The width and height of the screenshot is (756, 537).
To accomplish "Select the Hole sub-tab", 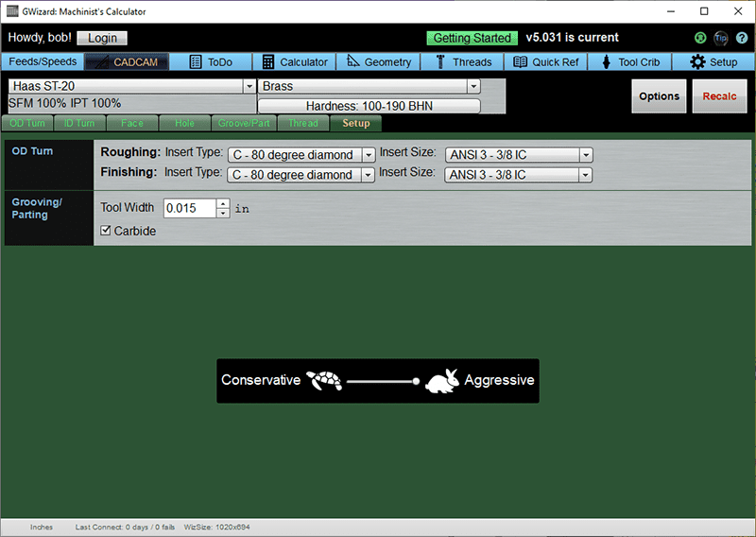I will pyautogui.click(x=184, y=123).
